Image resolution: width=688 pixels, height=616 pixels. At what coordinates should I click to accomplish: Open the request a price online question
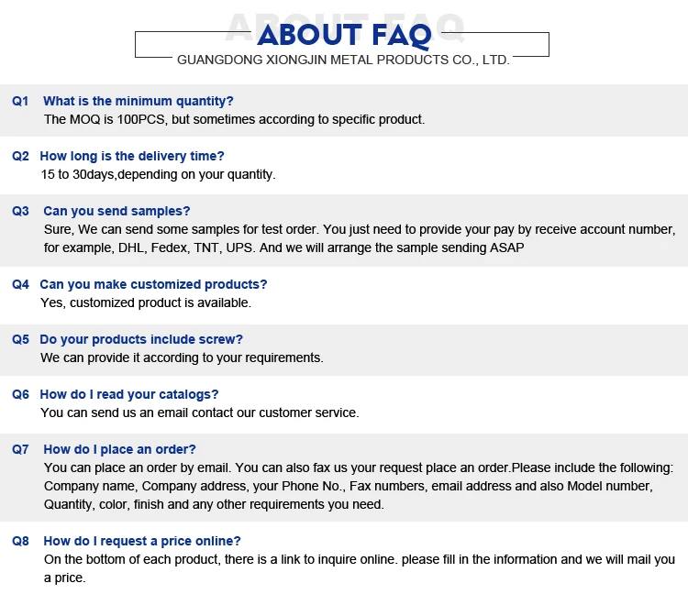[x=142, y=542]
